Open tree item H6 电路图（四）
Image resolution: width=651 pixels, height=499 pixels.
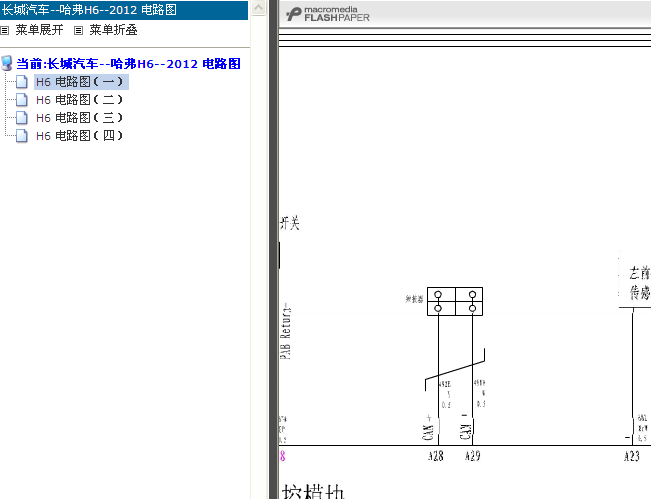pos(80,136)
